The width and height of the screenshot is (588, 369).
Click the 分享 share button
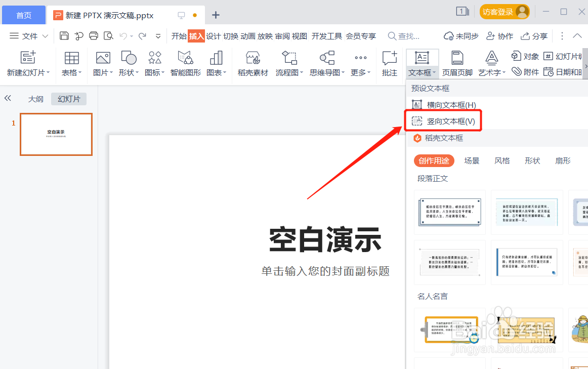tap(534, 36)
